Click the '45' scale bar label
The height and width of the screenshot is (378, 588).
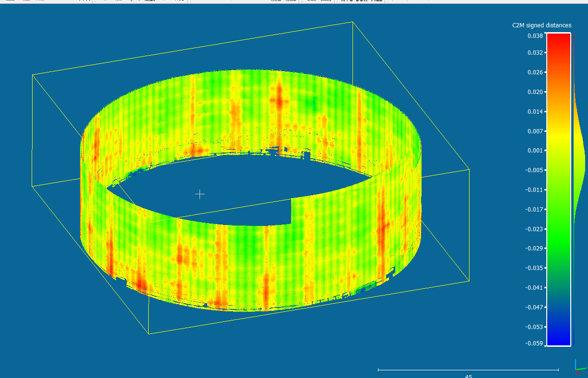pyautogui.click(x=469, y=377)
